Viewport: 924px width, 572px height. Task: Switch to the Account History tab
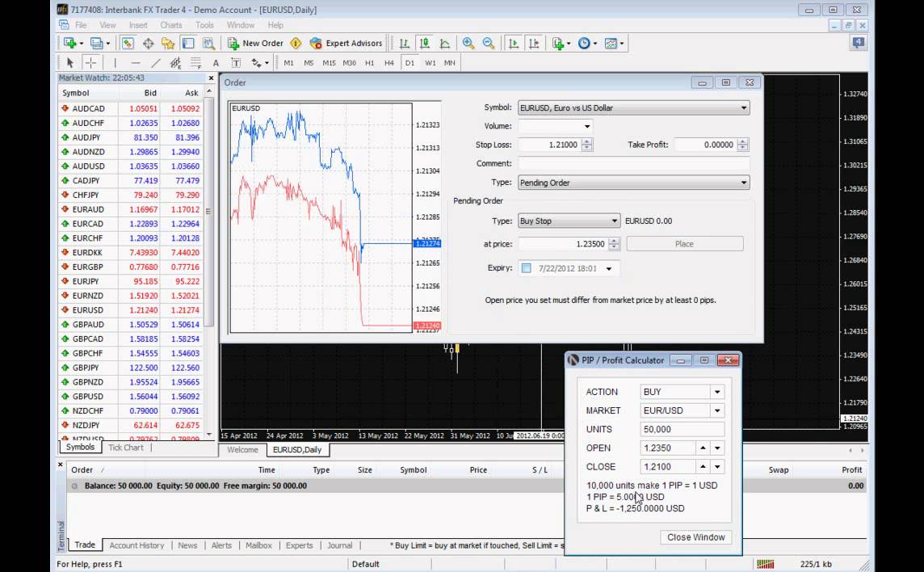pyautogui.click(x=136, y=545)
